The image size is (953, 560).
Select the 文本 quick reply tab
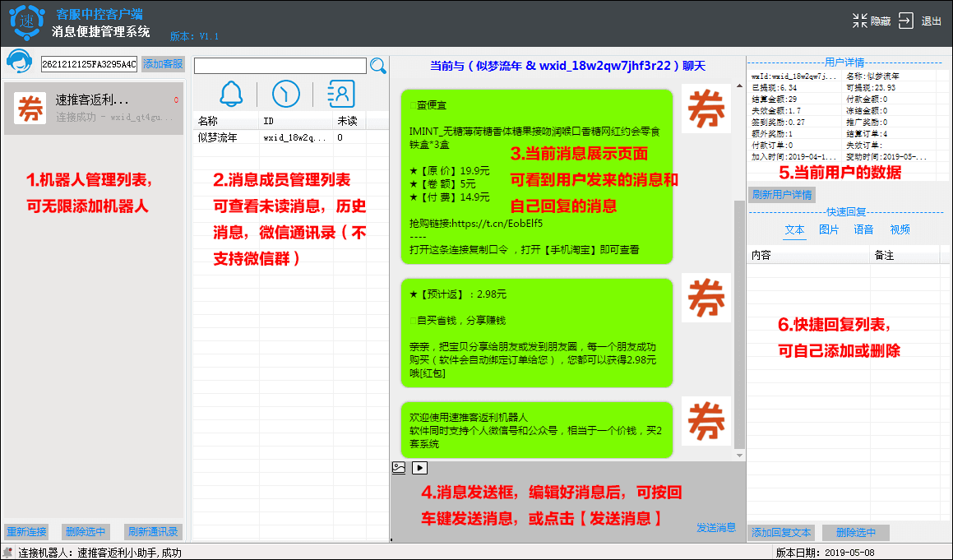(794, 229)
